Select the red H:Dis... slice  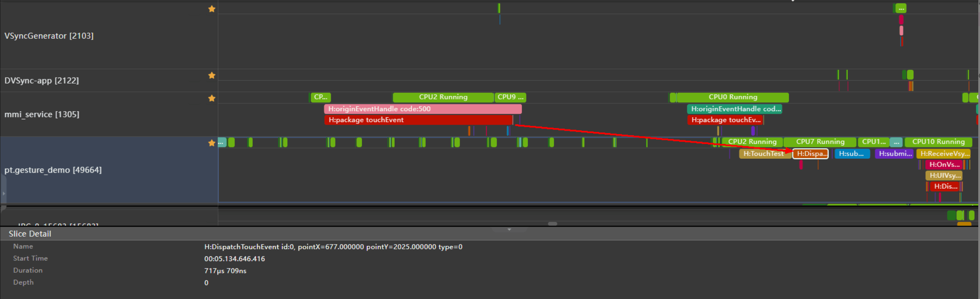click(944, 187)
